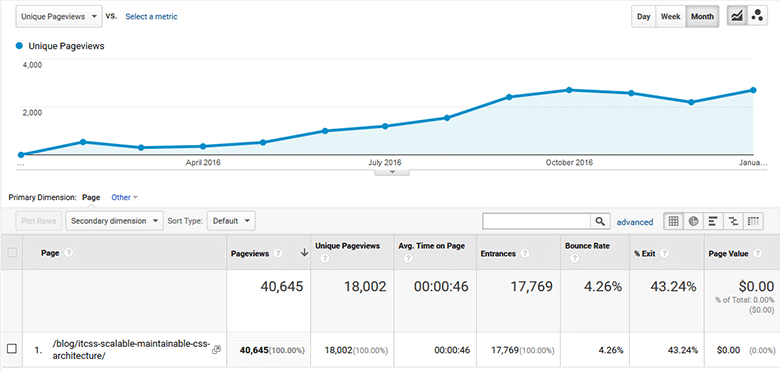
Task: Click October 2016 axis label
Action: coord(569,163)
